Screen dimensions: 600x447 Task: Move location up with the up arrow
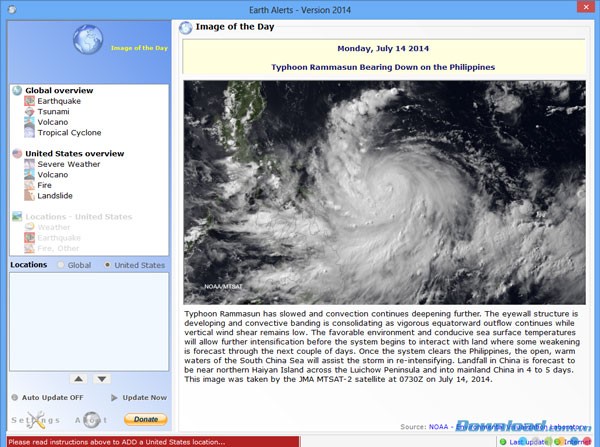click(78, 379)
